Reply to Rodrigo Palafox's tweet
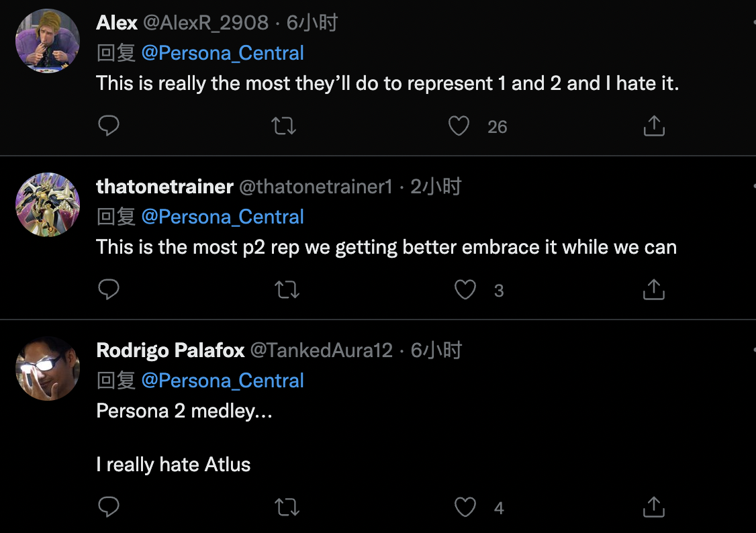This screenshot has height=533, width=756. [108, 507]
